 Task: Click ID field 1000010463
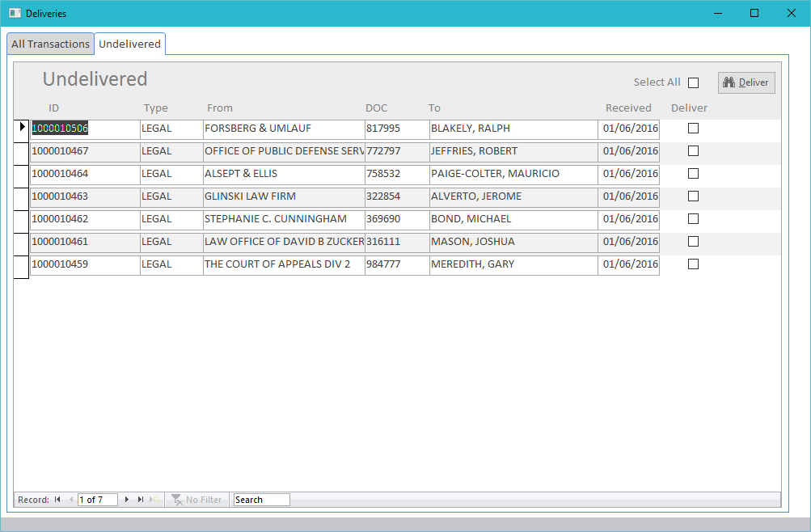coord(84,196)
